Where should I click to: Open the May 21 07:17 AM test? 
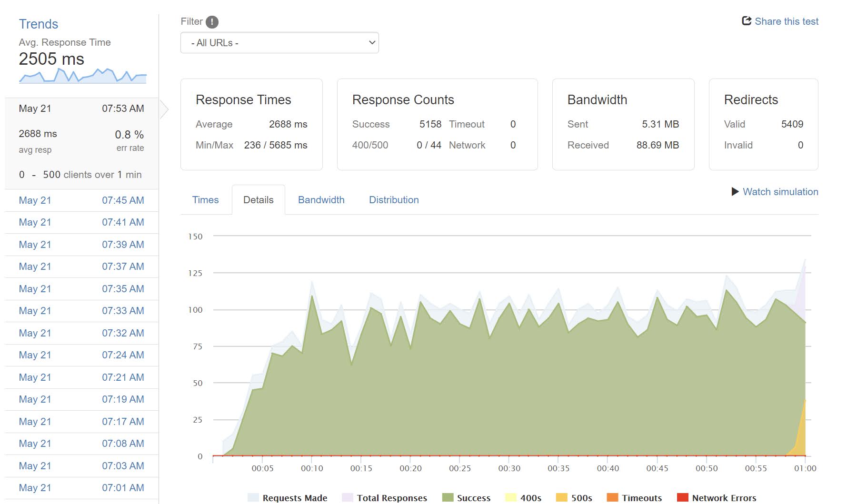(x=81, y=422)
